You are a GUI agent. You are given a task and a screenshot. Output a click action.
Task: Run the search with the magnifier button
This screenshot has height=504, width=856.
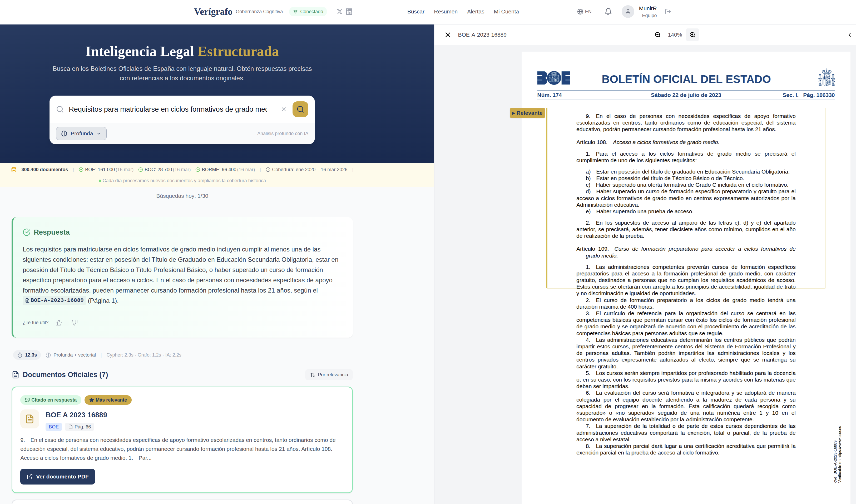[x=300, y=109]
